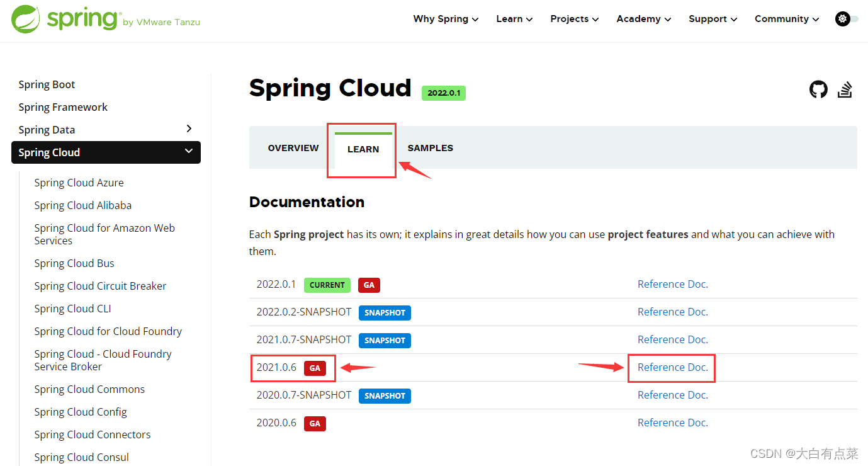This screenshot has width=868, height=466.
Task: Select the 2020.0.6 version text
Action: (276, 423)
